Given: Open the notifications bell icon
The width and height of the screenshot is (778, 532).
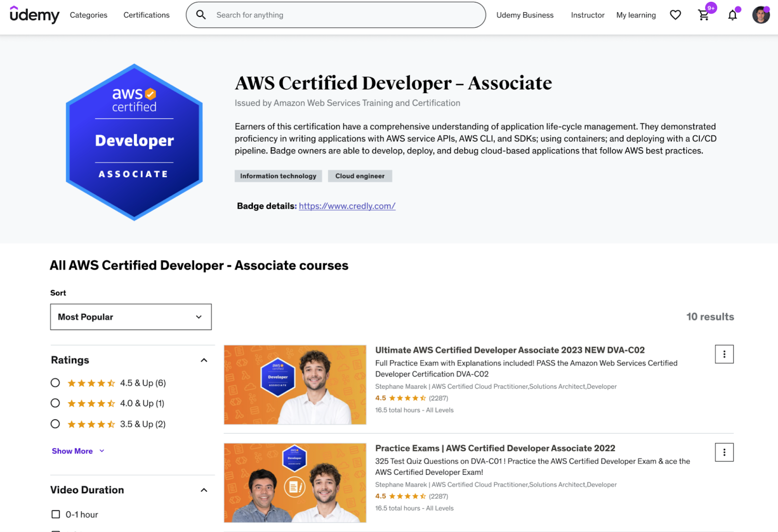Looking at the screenshot, I should click(x=732, y=15).
